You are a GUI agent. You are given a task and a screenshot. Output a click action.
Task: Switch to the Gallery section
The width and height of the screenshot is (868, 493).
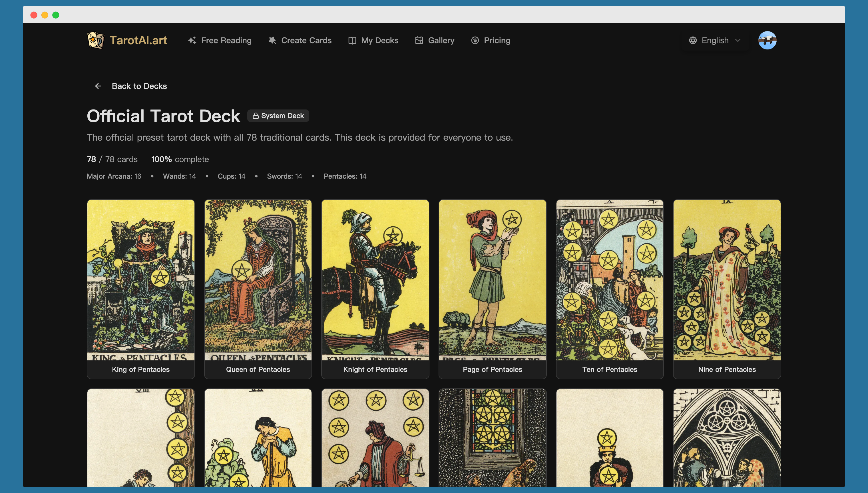441,40
